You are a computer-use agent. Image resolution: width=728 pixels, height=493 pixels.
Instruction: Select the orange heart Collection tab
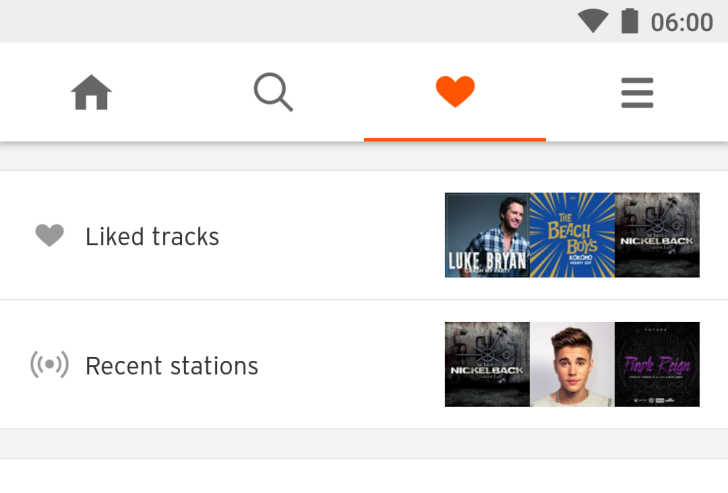tap(455, 92)
